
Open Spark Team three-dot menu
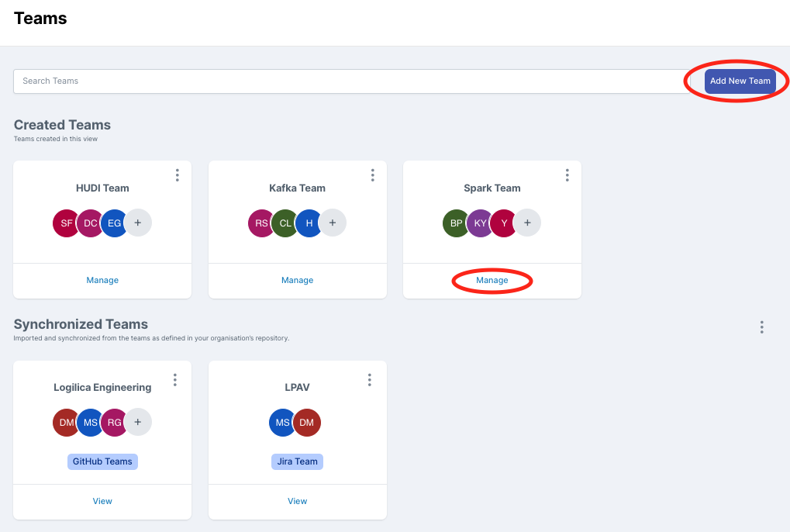pyautogui.click(x=567, y=175)
